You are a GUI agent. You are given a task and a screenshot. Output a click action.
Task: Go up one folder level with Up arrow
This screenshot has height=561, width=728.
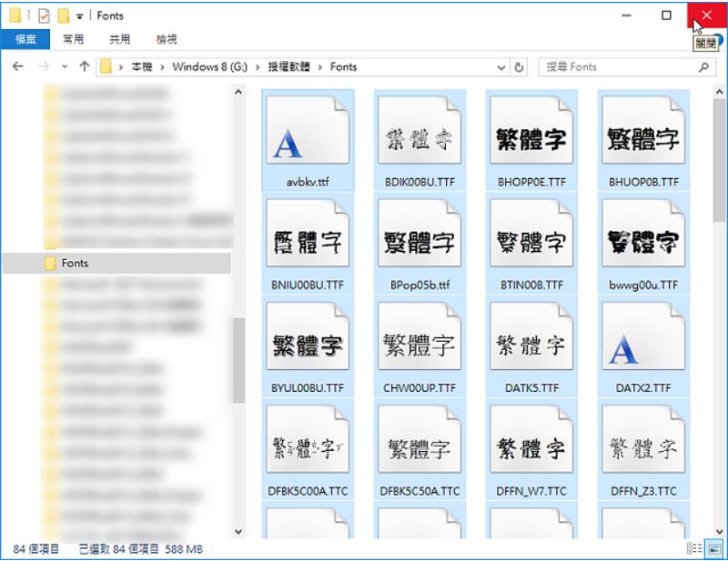point(85,66)
